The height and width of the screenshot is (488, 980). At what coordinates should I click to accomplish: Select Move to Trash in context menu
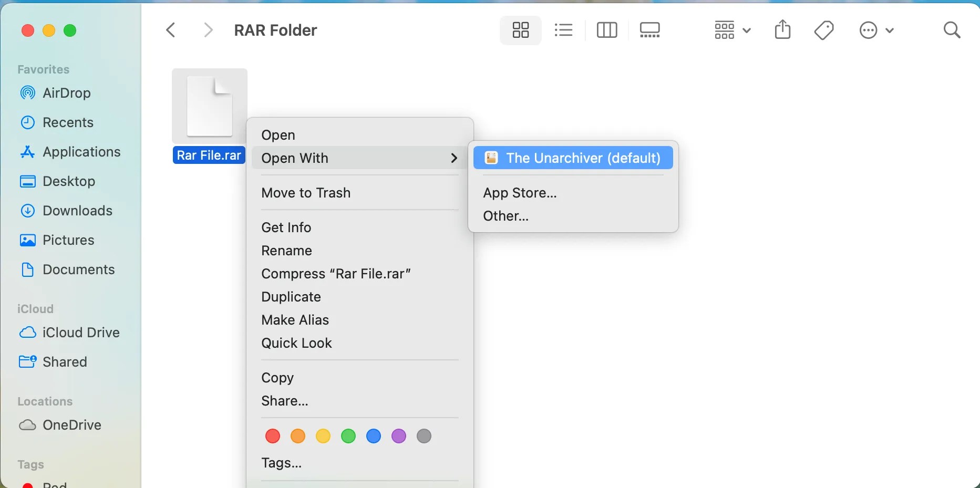click(306, 193)
